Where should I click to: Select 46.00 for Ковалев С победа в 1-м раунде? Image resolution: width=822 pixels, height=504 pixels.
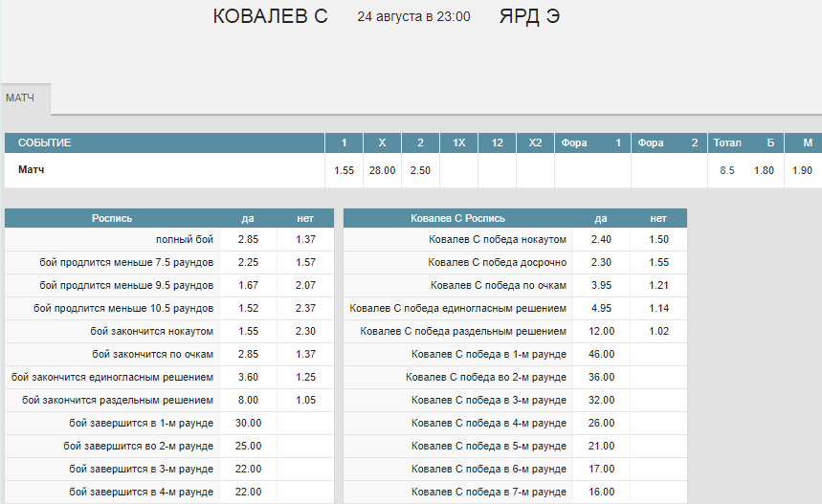pos(601,354)
